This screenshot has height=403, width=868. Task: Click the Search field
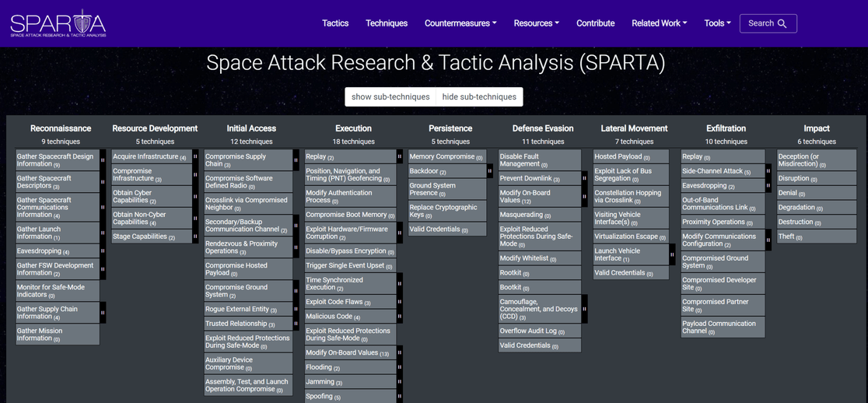click(768, 23)
